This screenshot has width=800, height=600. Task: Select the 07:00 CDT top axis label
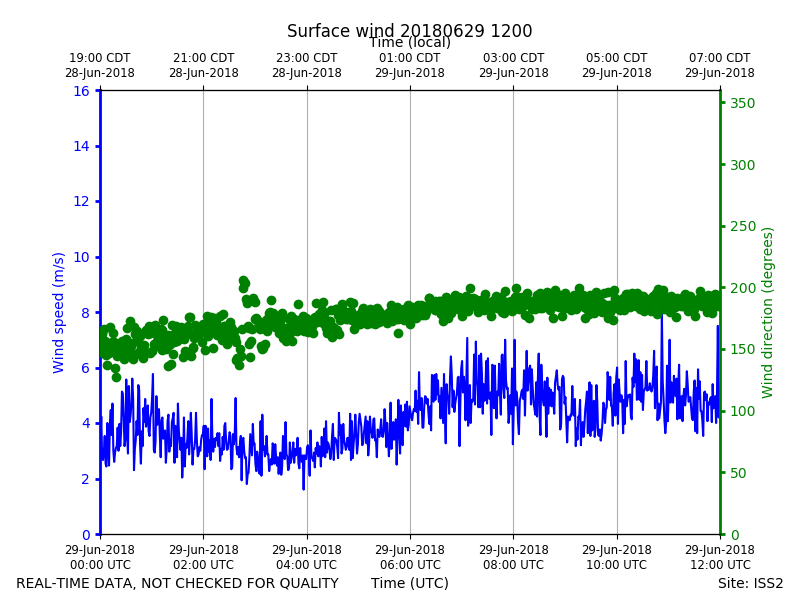[720, 65]
